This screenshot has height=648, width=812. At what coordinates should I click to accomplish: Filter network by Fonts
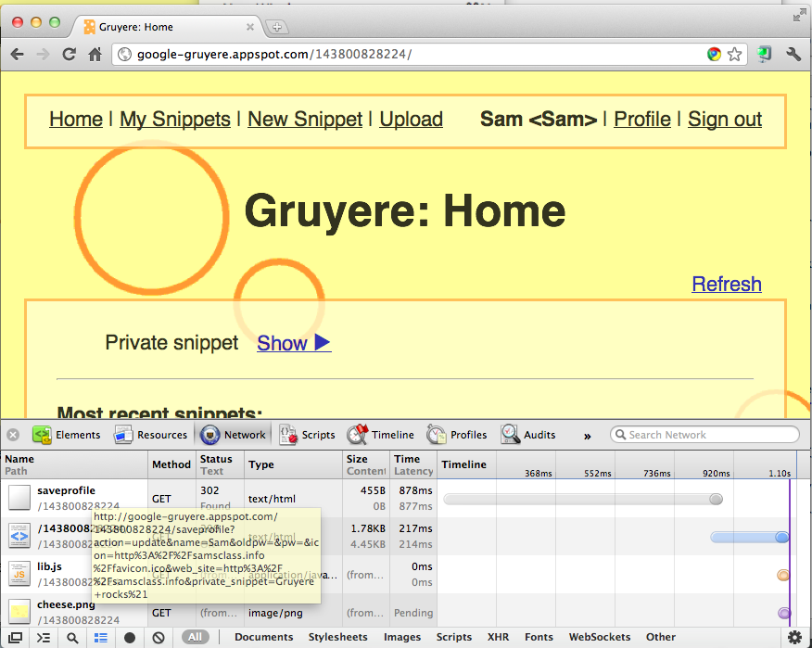[x=539, y=637]
